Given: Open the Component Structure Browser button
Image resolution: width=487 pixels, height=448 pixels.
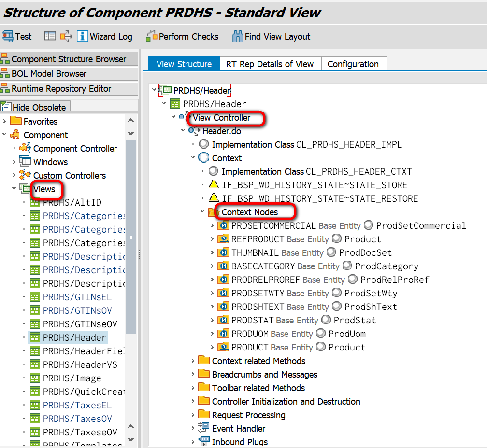Looking at the screenshot, I should click(69, 58).
